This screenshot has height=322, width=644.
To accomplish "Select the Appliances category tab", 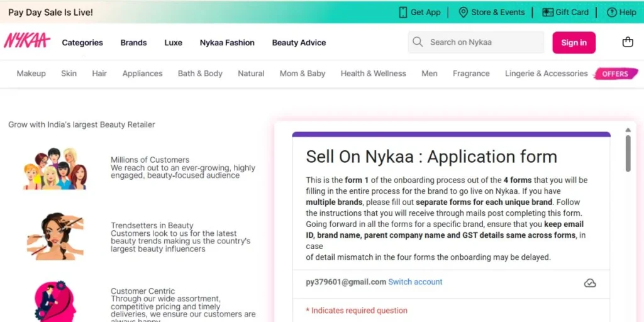I will pos(143,74).
